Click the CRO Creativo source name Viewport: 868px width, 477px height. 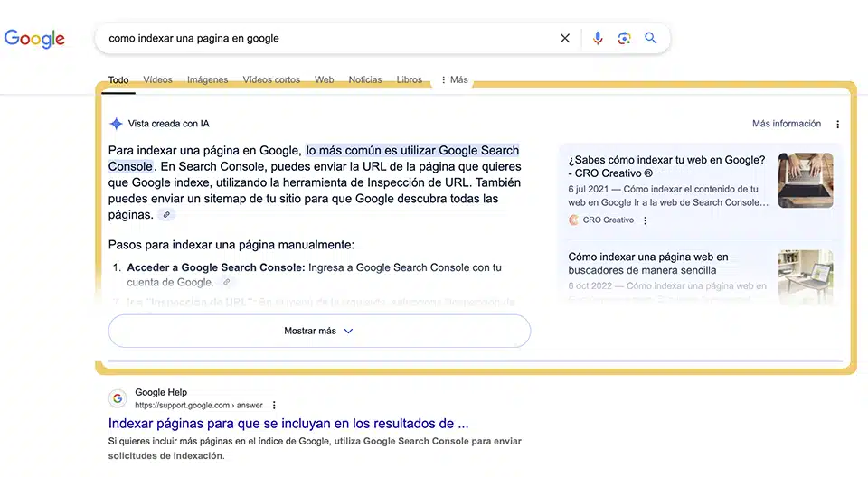[608, 220]
